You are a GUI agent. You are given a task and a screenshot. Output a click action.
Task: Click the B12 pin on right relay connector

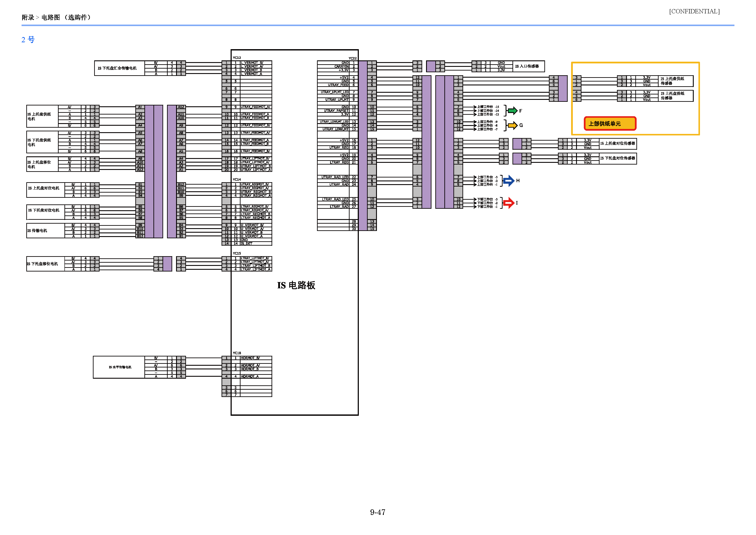(181, 185)
